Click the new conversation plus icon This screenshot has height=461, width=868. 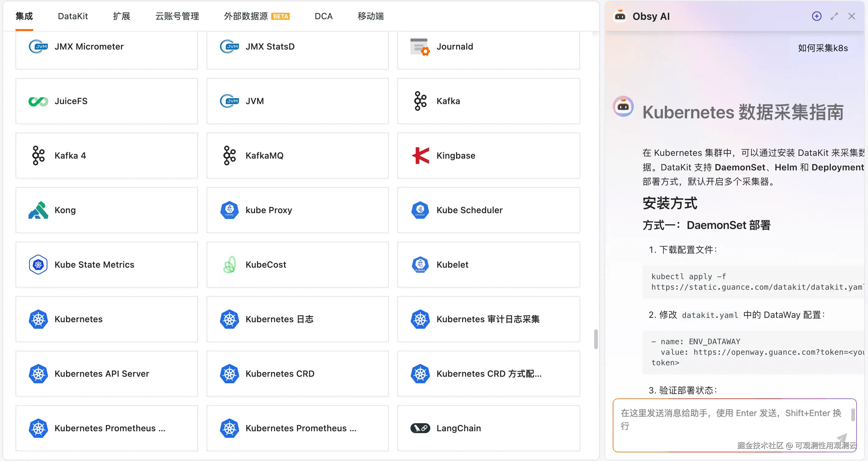pyautogui.click(x=817, y=16)
